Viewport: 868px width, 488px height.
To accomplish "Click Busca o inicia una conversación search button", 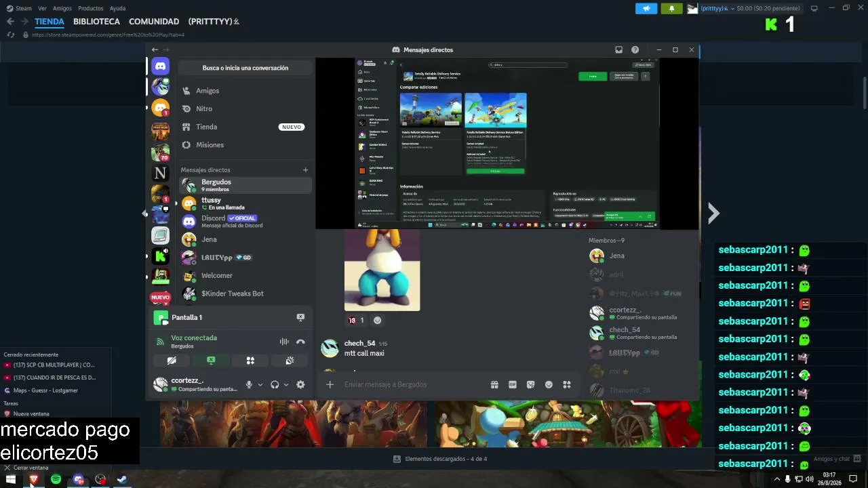I will pos(245,68).
